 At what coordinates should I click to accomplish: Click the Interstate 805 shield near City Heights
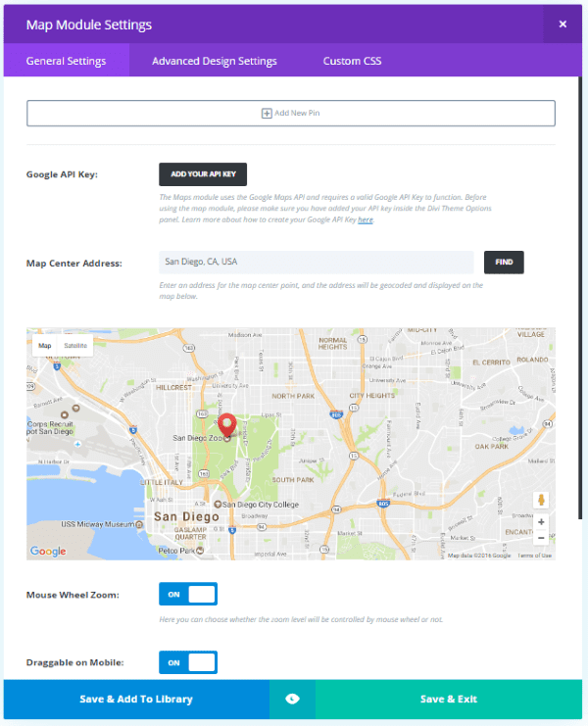[336, 414]
